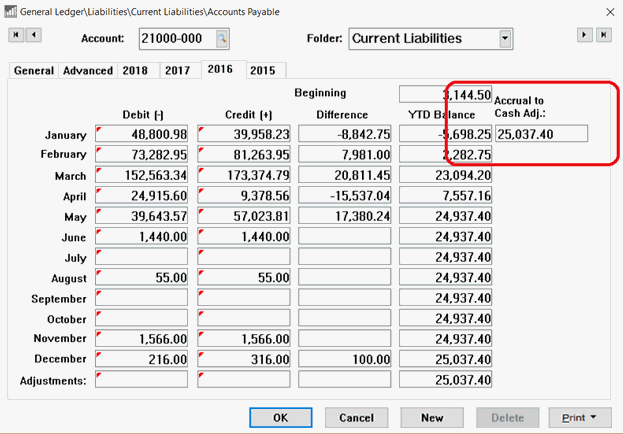Click March debit field 152,563.34
The width and height of the screenshot is (623, 434).
[141, 175]
